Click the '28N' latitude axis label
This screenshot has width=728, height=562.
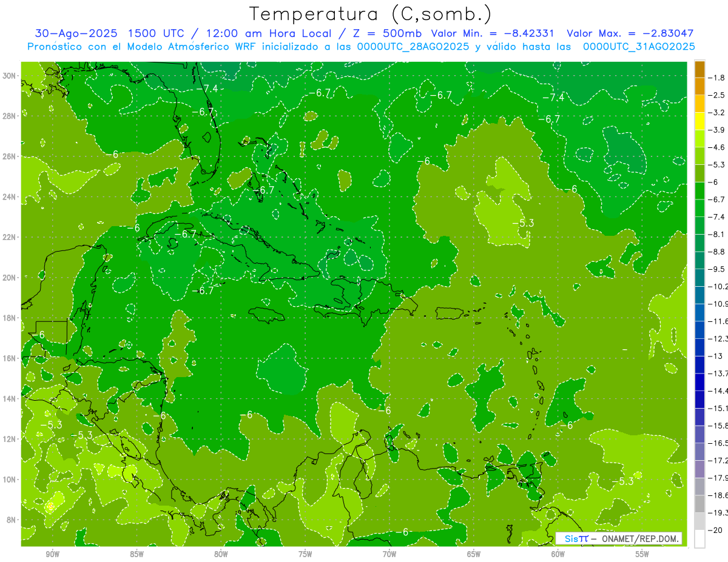[10, 116]
